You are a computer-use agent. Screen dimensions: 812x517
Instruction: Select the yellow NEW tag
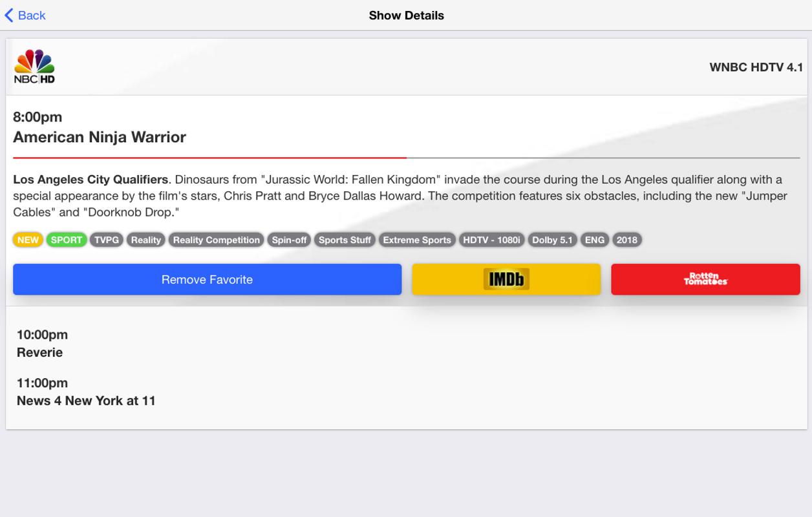tap(28, 240)
